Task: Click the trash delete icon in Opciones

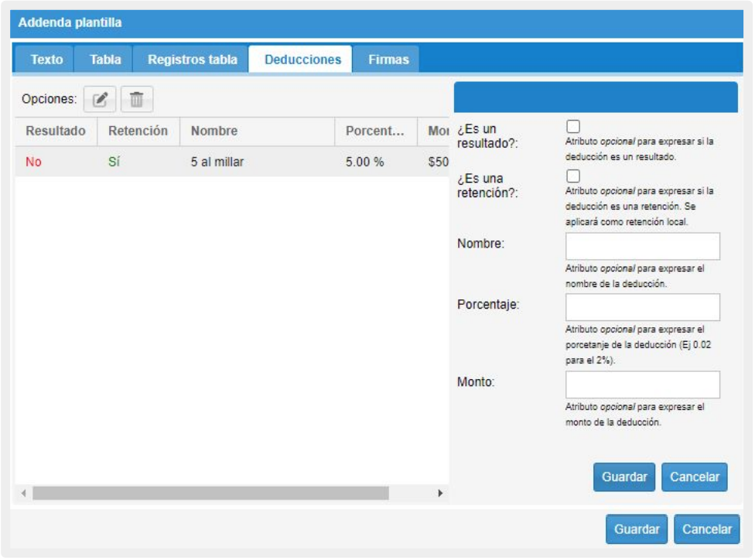Action: coord(137,99)
